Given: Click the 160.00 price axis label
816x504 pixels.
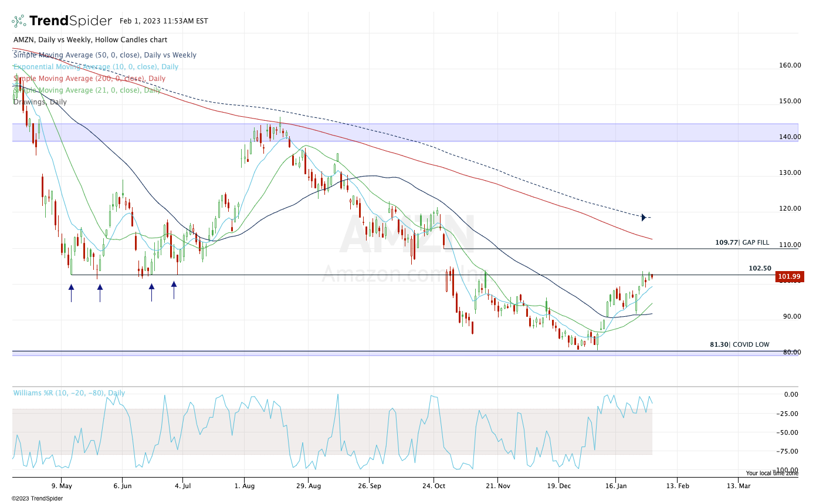Looking at the screenshot, I should (789, 65).
